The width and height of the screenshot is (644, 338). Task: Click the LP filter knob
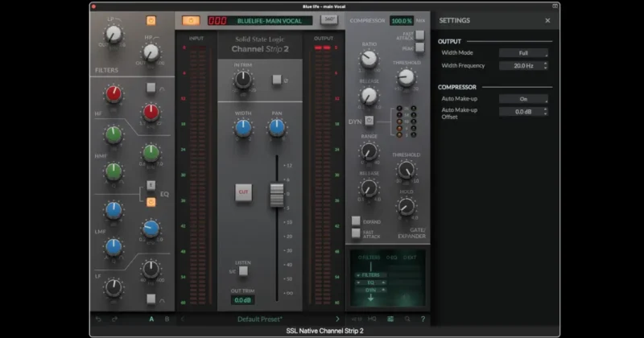point(113,34)
